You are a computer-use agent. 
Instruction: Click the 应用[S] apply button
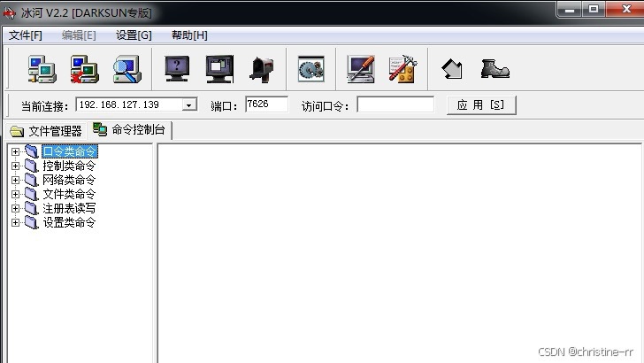coord(481,105)
